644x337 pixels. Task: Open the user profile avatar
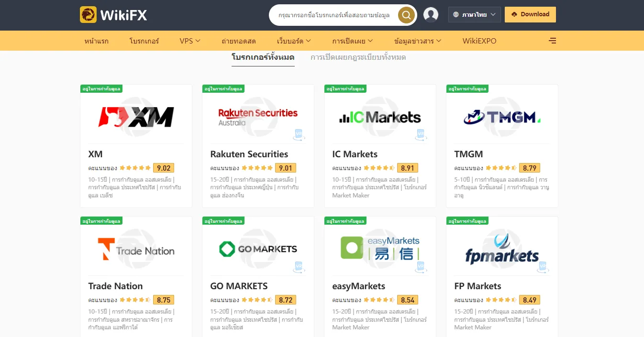(x=431, y=15)
